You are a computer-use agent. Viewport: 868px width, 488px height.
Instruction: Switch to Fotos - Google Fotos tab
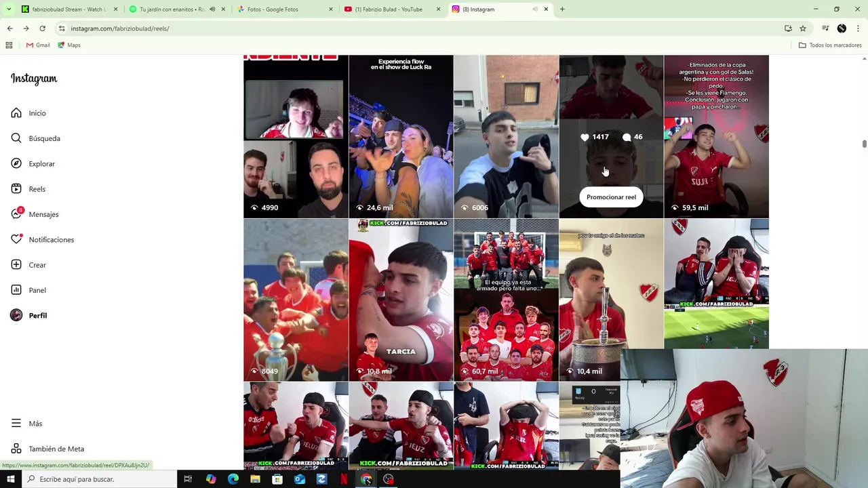point(281,9)
